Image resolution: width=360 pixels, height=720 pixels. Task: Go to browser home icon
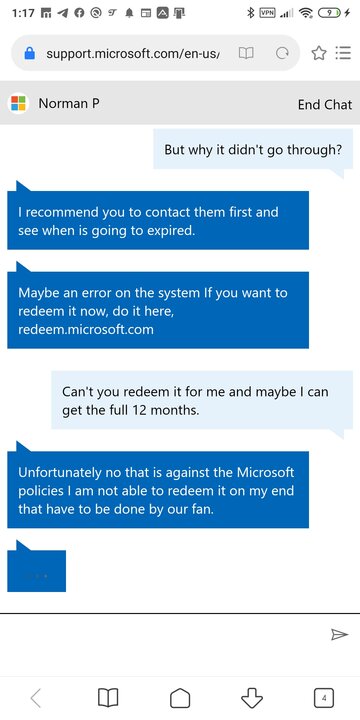(x=180, y=698)
